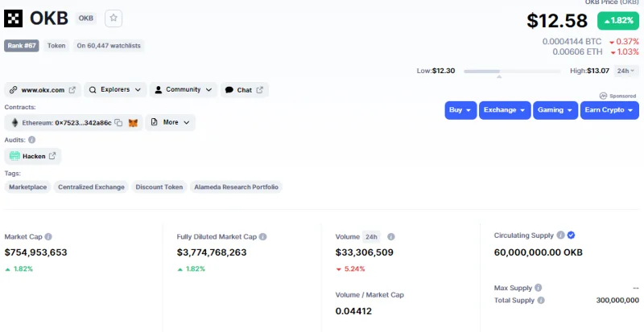Image resolution: width=644 pixels, height=332 pixels.
Task: Open the Exchange dropdown button
Action: 505,110
